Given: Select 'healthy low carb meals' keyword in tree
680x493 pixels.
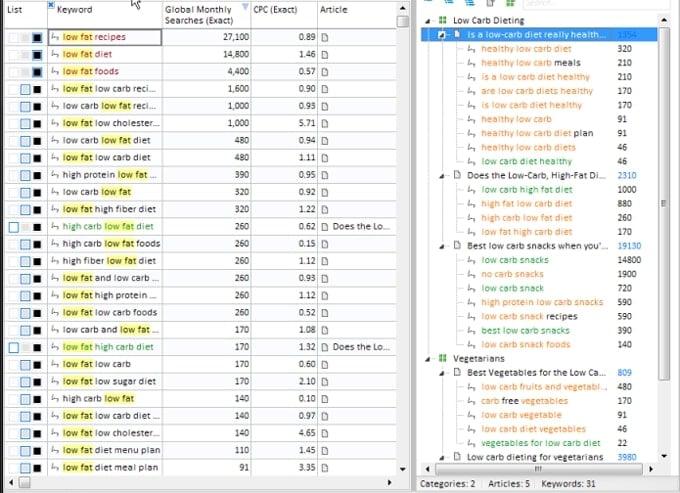Looking at the screenshot, I should click(530, 63).
